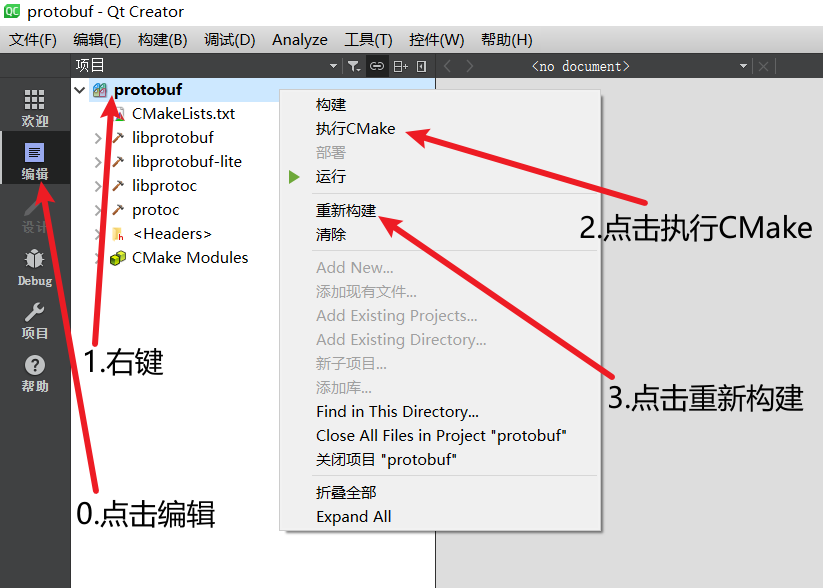
Task: Select CMakeLists.txt in project tree
Action: coord(183,114)
